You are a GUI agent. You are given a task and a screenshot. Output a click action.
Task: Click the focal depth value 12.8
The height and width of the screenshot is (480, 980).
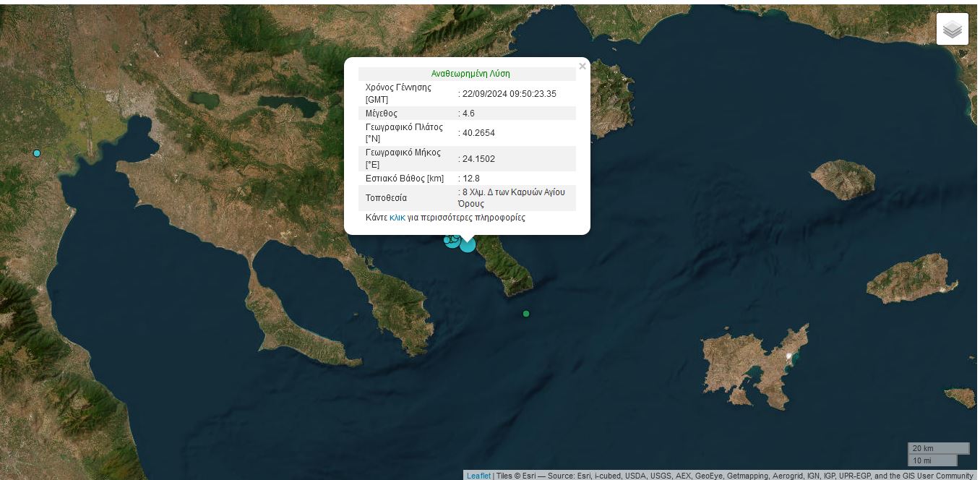click(471, 179)
